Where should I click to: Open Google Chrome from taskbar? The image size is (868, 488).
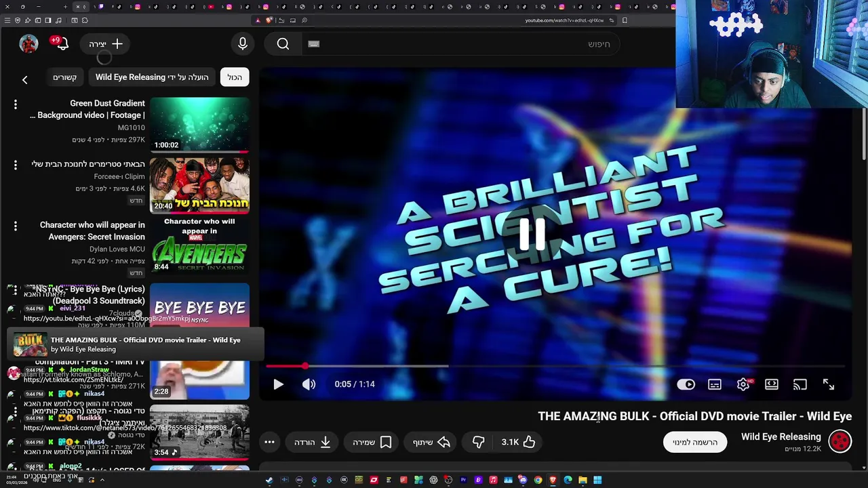click(x=538, y=480)
